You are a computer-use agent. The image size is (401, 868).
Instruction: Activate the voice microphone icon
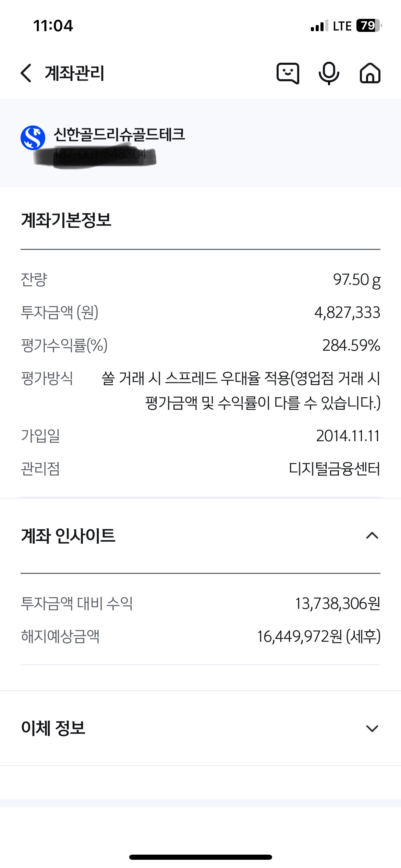point(329,73)
